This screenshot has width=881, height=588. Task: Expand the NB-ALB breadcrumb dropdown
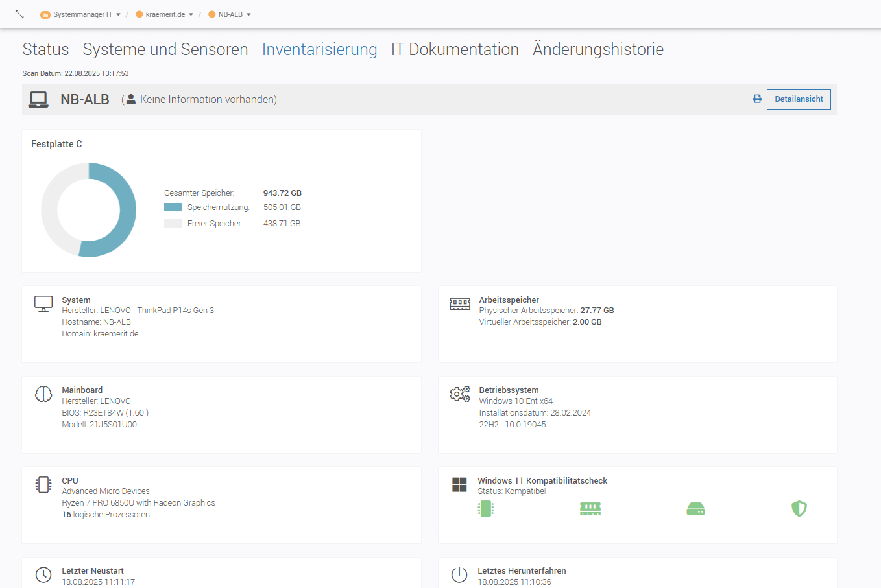coord(230,14)
